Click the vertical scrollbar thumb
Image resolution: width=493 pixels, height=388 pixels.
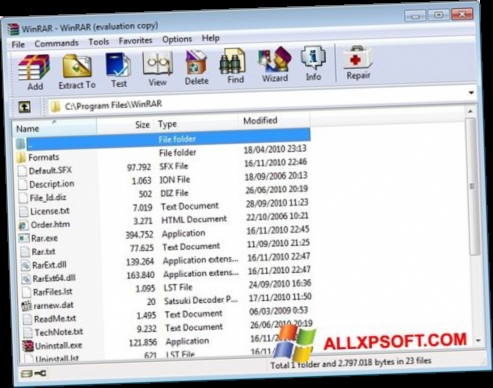(473, 187)
